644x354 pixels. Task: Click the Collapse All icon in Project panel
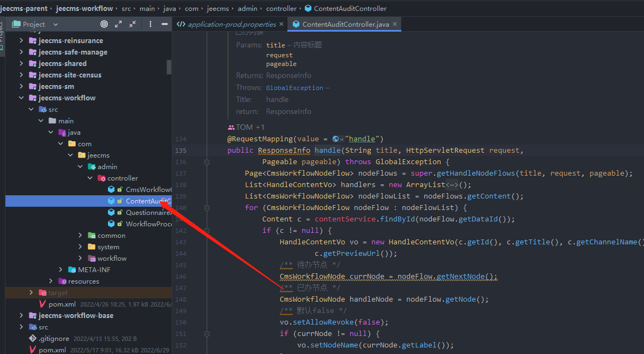click(133, 24)
